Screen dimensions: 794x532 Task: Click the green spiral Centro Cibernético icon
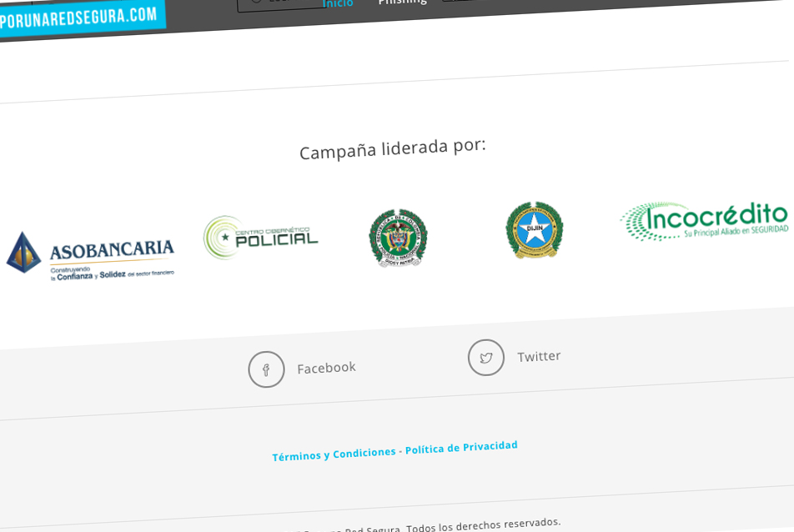click(220, 238)
